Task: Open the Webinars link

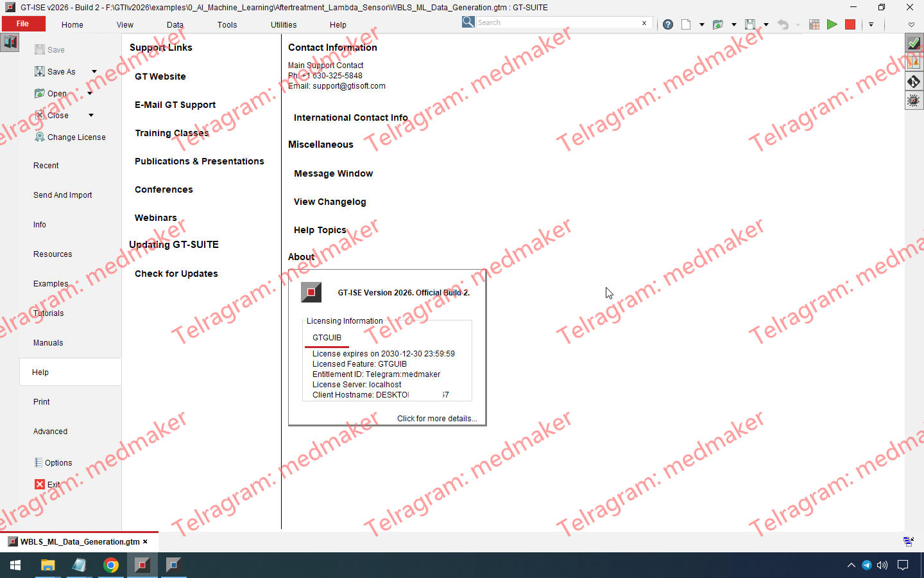Action: pos(156,218)
